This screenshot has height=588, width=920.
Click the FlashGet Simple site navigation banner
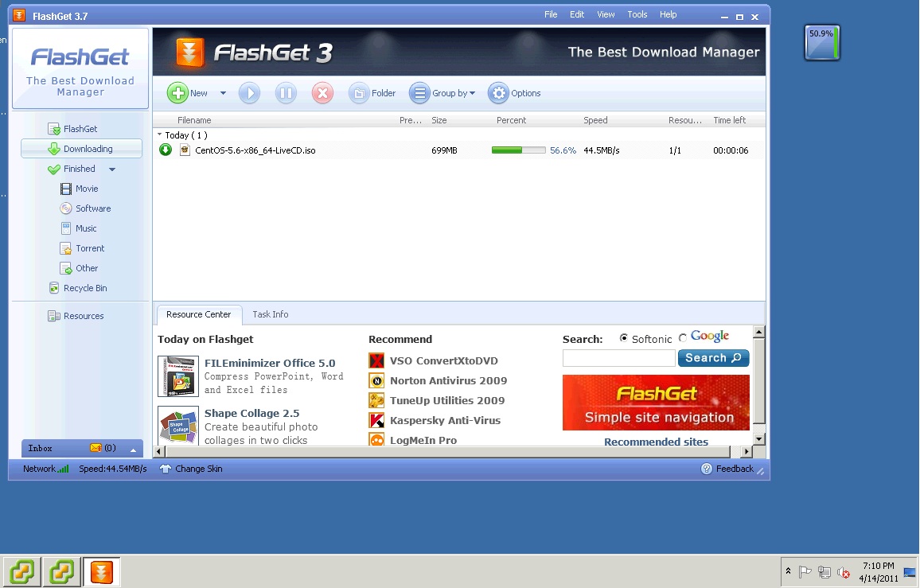656,403
